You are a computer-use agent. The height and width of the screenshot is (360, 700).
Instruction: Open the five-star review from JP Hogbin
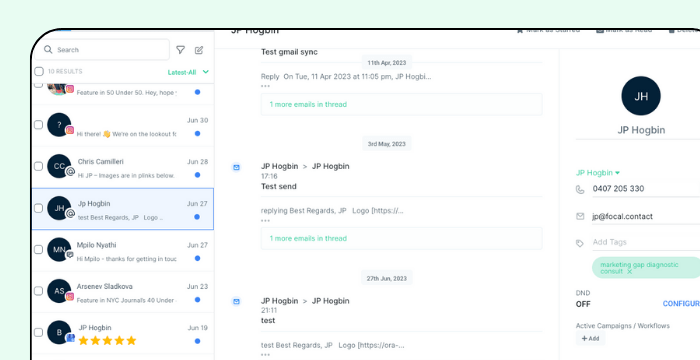click(123, 334)
